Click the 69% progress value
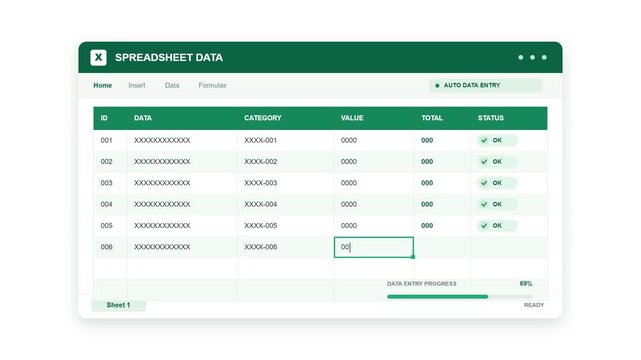641x360 pixels. pyautogui.click(x=526, y=284)
